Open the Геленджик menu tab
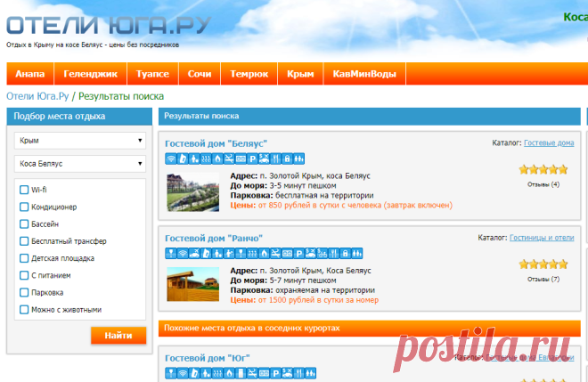 point(90,74)
